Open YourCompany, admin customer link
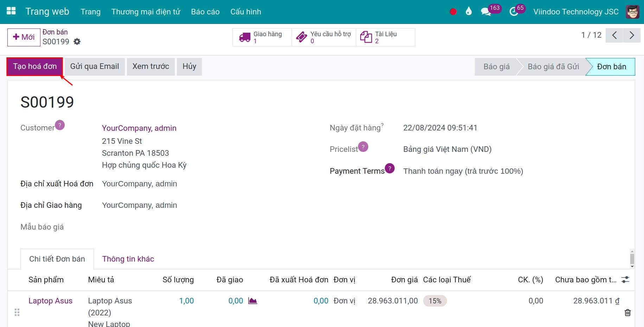This screenshot has width=644, height=327. click(x=139, y=128)
